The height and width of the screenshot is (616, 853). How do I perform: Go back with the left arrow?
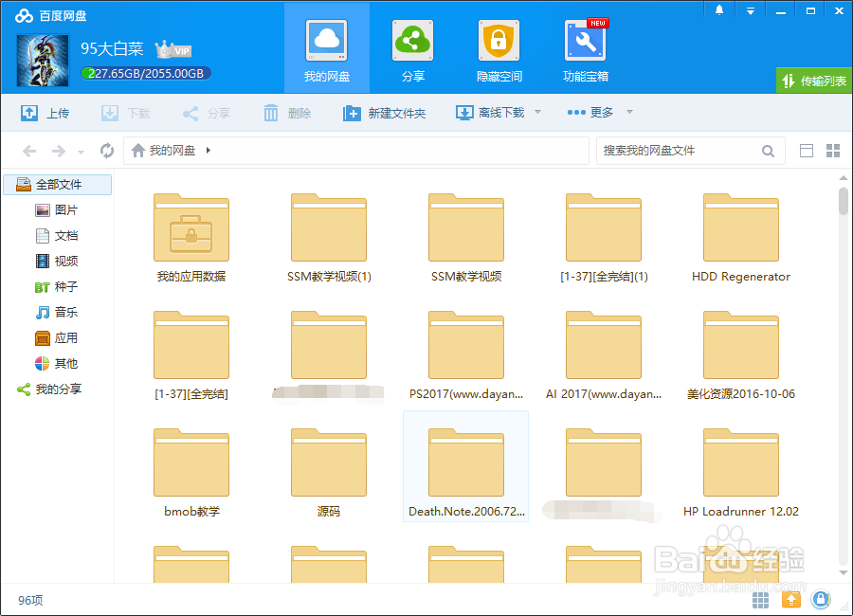(29, 151)
